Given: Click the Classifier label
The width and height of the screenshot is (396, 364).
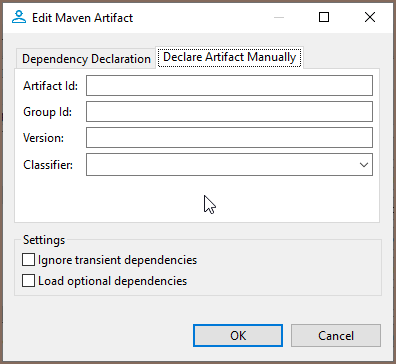Looking at the screenshot, I should (x=48, y=165).
